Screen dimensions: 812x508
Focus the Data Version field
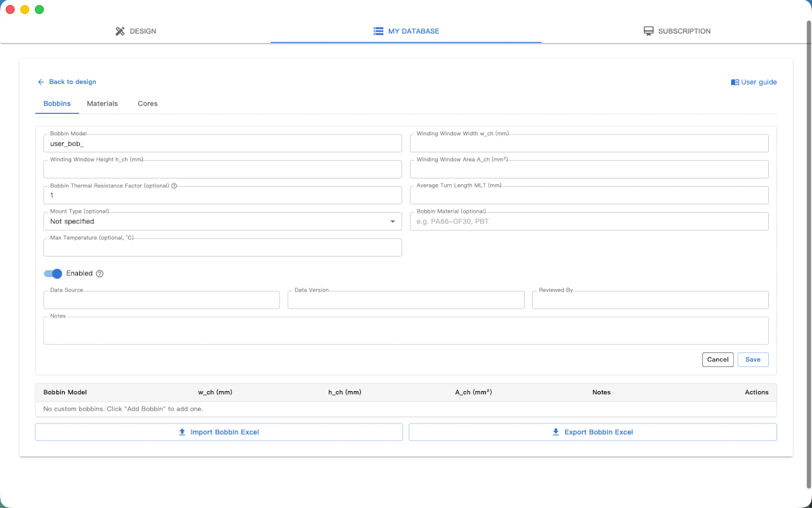point(406,300)
